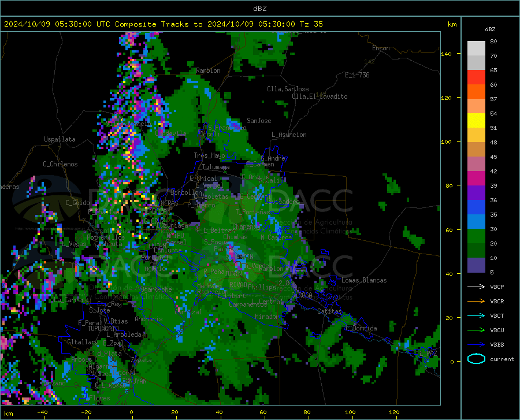Viewport: 520px width, 420px height.
Task: Click the Clla.El_Cavadito place label
Action: [x=320, y=96]
